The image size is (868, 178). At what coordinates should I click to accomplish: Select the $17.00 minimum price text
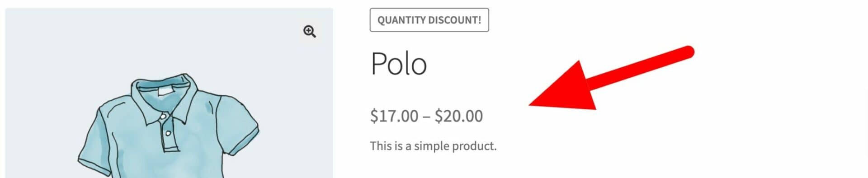click(394, 116)
